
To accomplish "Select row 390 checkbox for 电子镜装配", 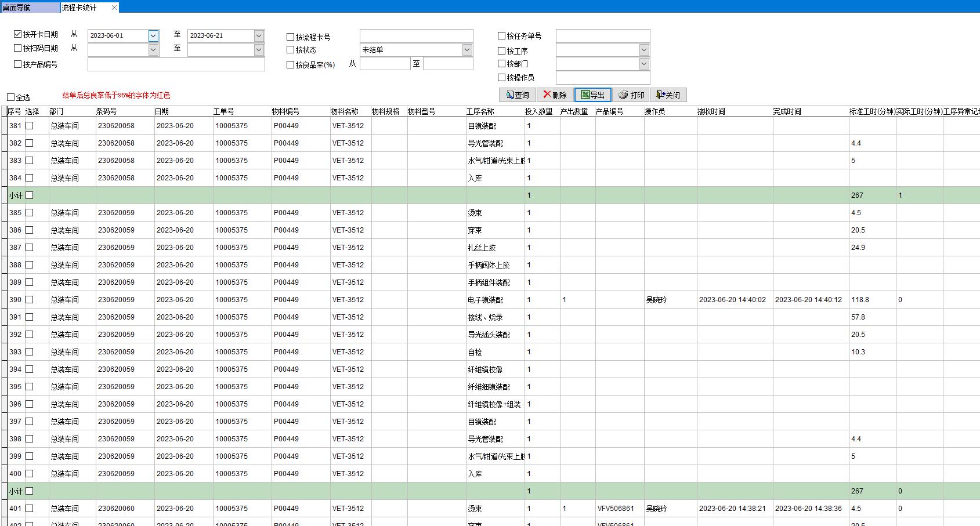I will point(30,300).
